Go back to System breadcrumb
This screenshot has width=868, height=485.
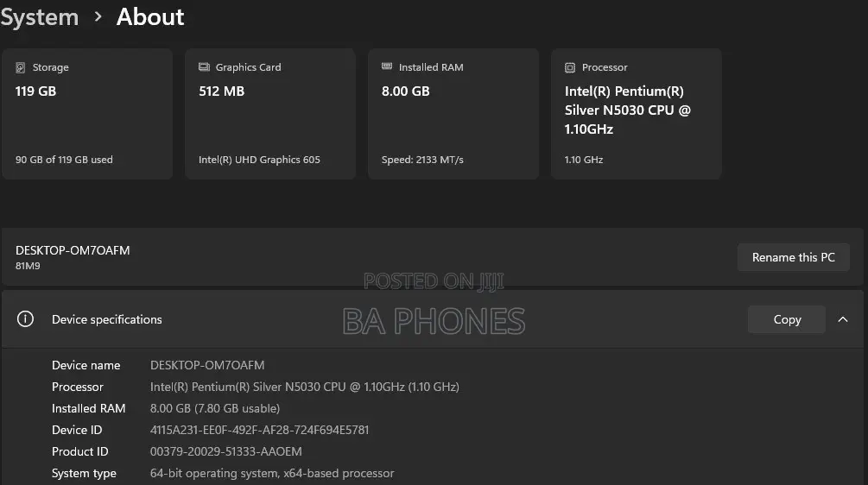[40, 17]
